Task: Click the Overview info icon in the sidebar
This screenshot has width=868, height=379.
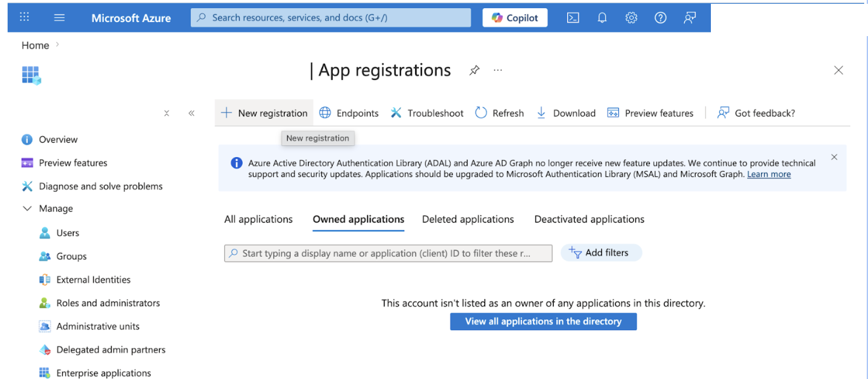Action: [27, 139]
